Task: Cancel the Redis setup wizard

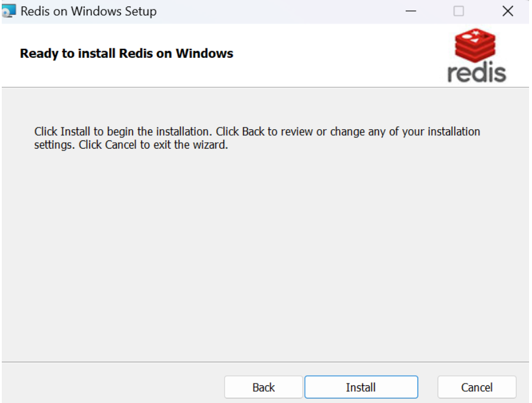Action: [477, 387]
